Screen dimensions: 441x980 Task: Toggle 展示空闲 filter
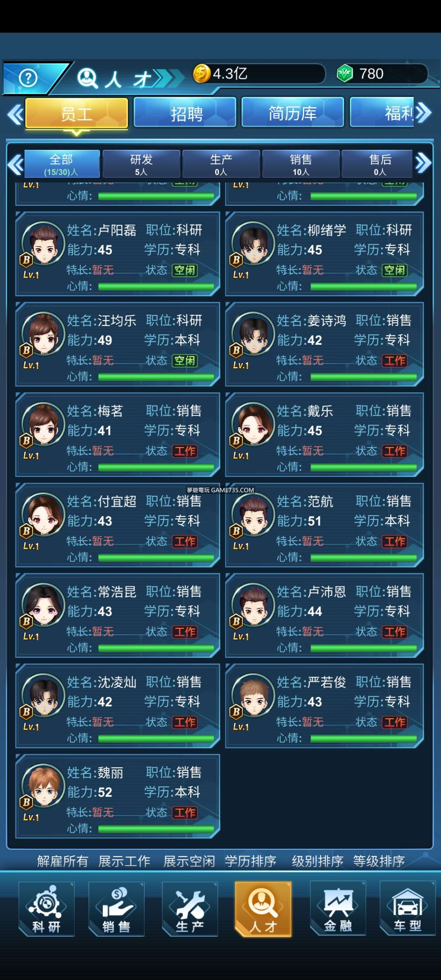(x=189, y=861)
